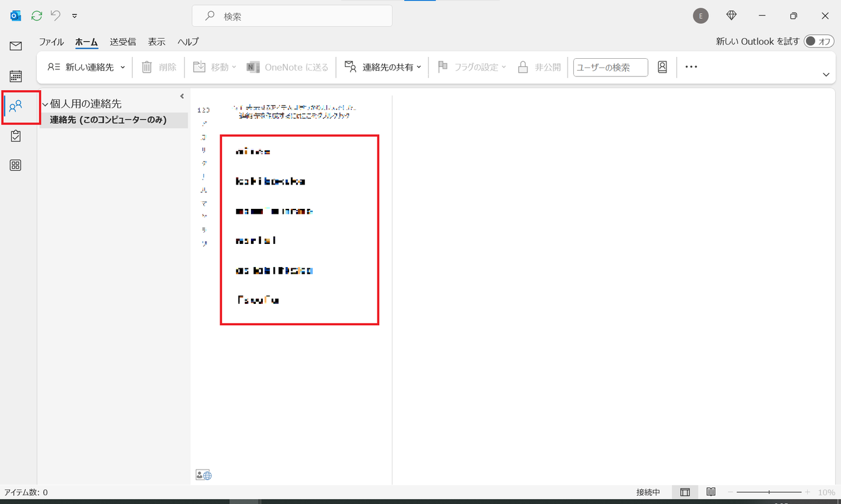The height and width of the screenshot is (504, 841).
Task: Open the Tasks view in sidebar
Action: 16,136
